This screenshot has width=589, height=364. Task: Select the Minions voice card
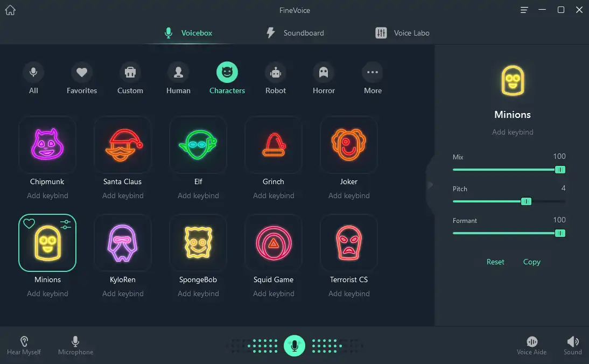click(47, 243)
